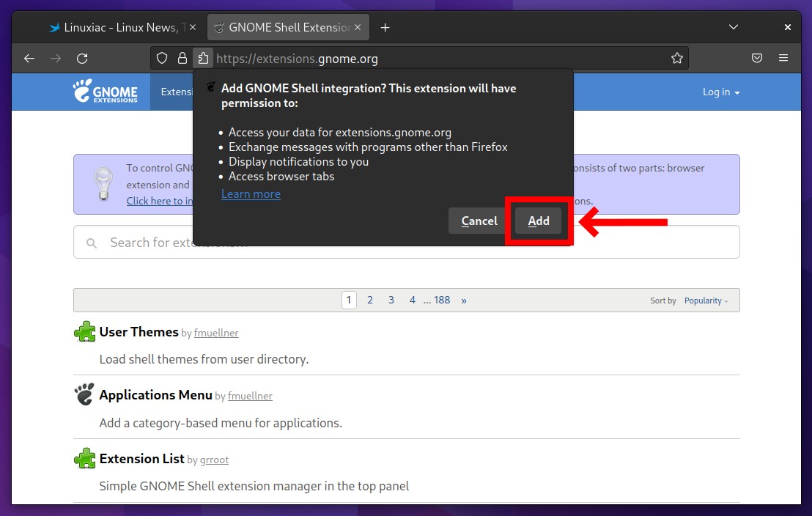Click the User Themes puzzle icon

click(x=84, y=331)
